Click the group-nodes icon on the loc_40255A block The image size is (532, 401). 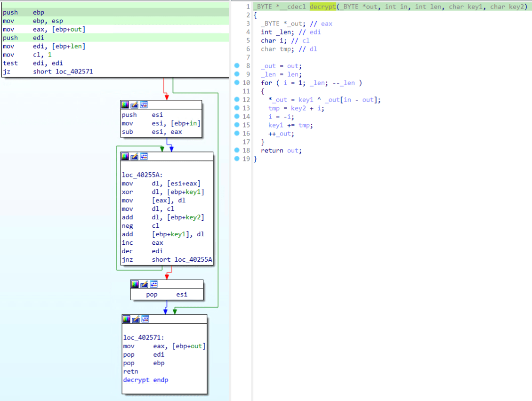[144, 156]
